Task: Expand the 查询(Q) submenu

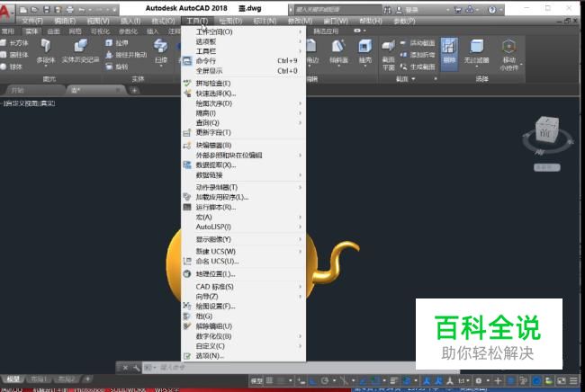Action: [x=243, y=122]
